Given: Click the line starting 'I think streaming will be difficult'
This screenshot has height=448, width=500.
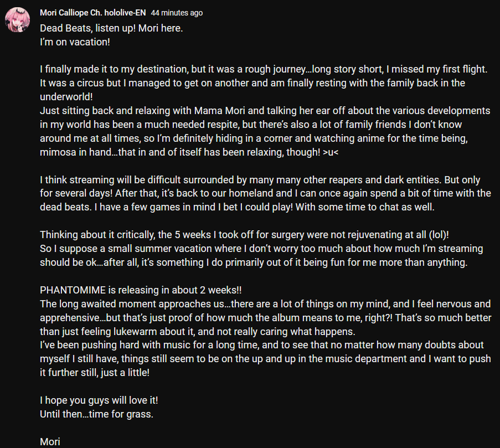Looking at the screenshot, I should tap(260, 180).
